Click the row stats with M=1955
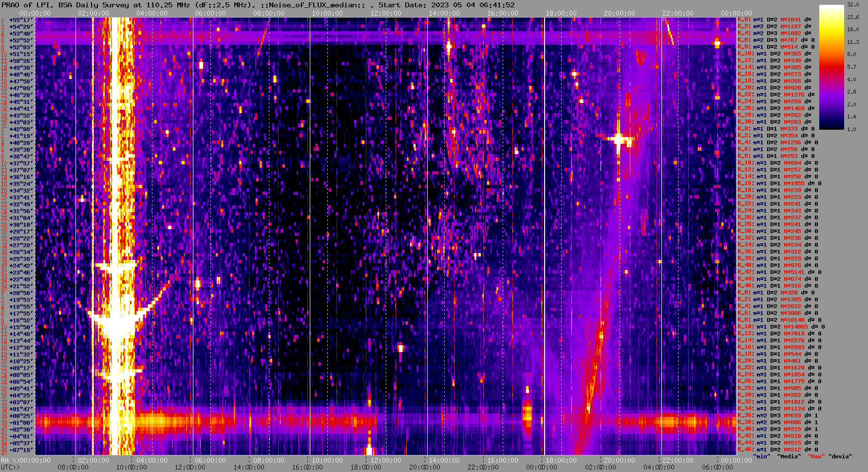 click(x=779, y=183)
